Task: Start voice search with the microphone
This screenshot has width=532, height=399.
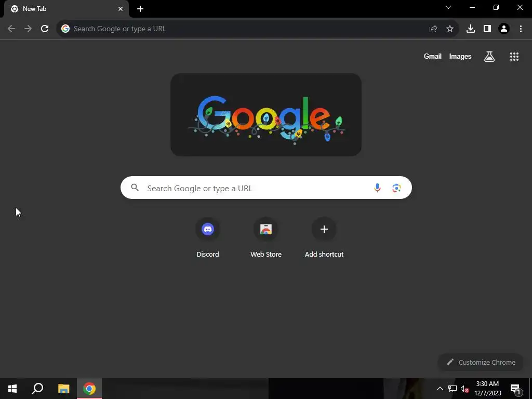Action: [x=377, y=188]
